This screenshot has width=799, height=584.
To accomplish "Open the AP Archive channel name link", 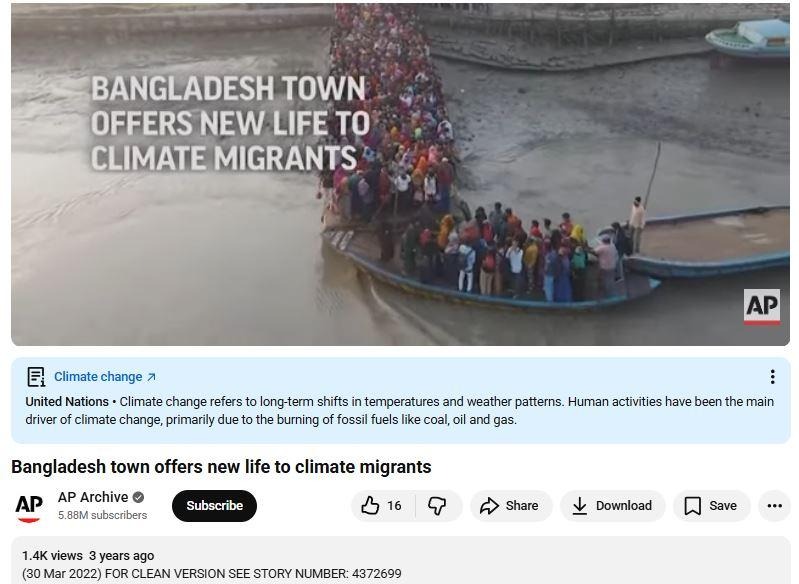I will coord(93,497).
